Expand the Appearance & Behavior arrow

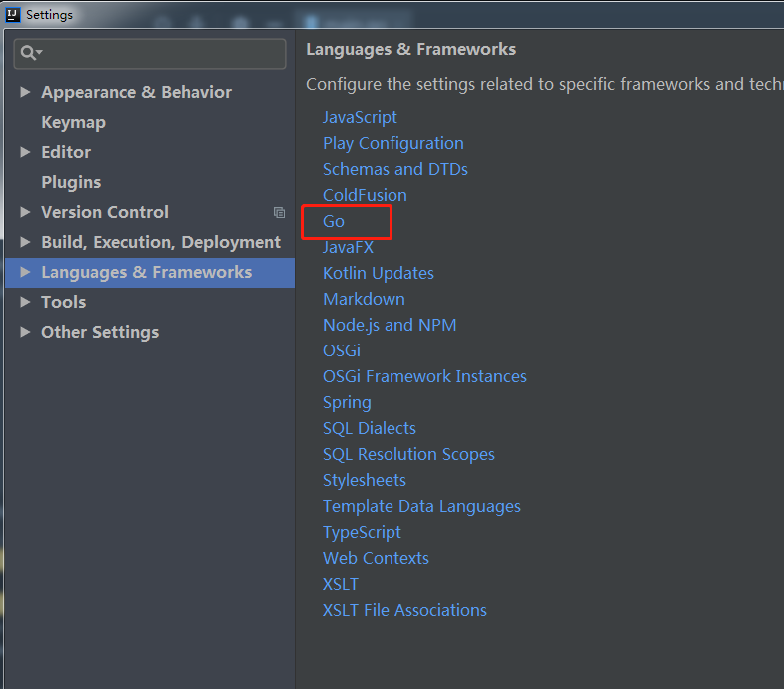(25, 92)
